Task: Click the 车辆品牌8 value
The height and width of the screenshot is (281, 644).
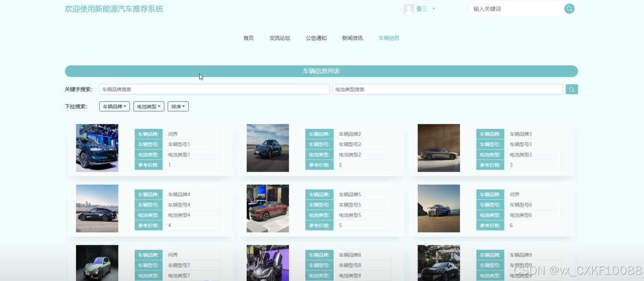Action: [x=350, y=255]
